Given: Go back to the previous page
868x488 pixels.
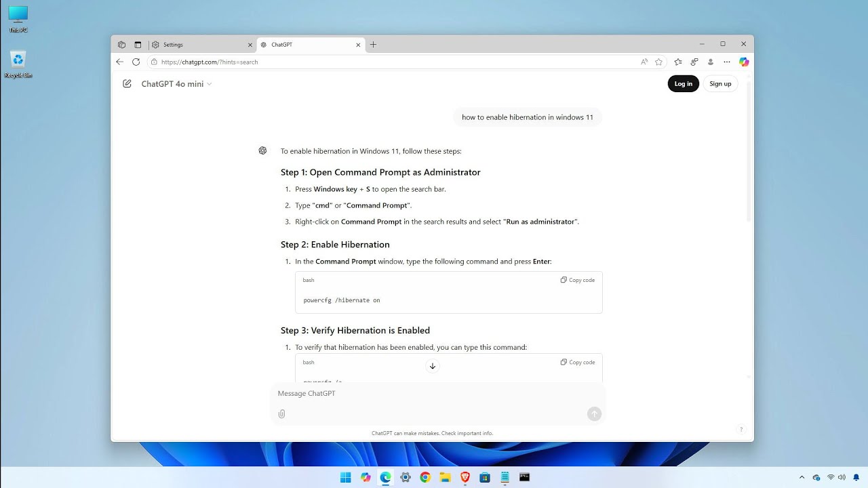Looking at the screenshot, I should coord(120,62).
